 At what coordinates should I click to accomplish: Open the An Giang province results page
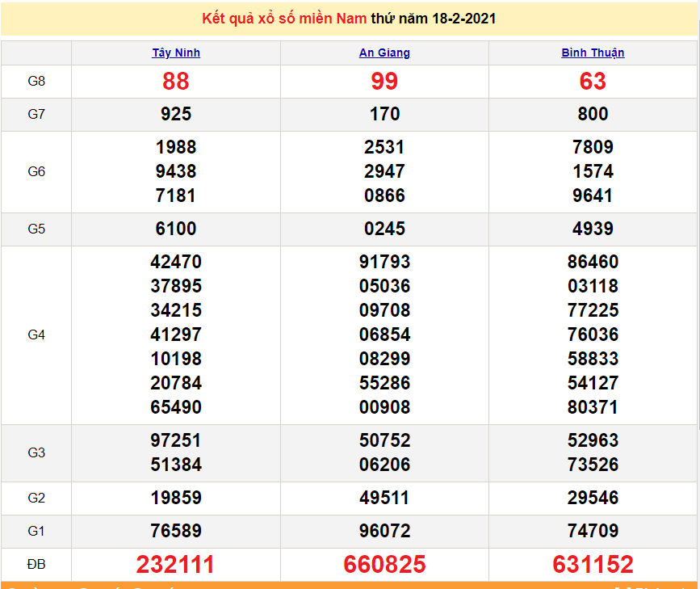[x=384, y=53]
